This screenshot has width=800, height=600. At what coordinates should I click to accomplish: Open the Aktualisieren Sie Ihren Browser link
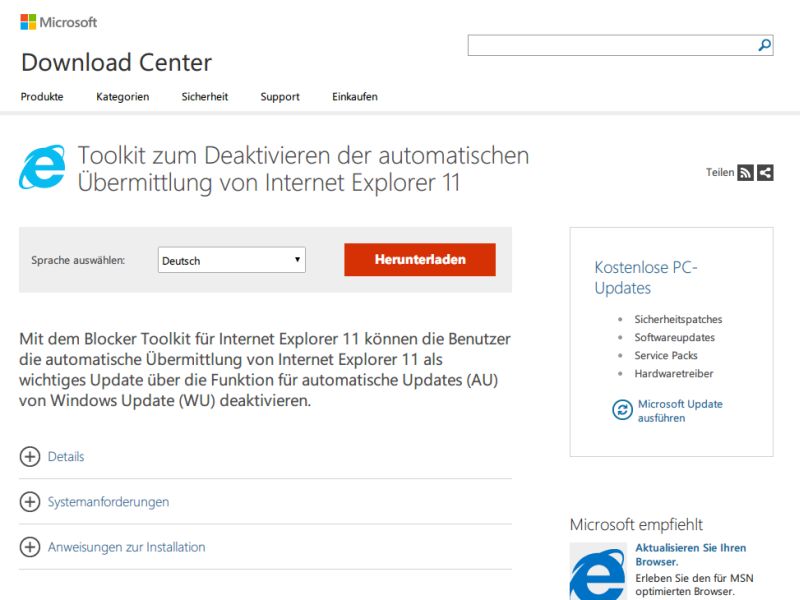tap(690, 555)
